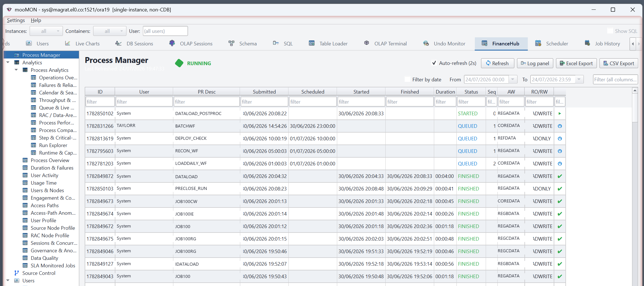Click the Source Control branch icon
The height and width of the screenshot is (286, 644).
tap(16, 273)
